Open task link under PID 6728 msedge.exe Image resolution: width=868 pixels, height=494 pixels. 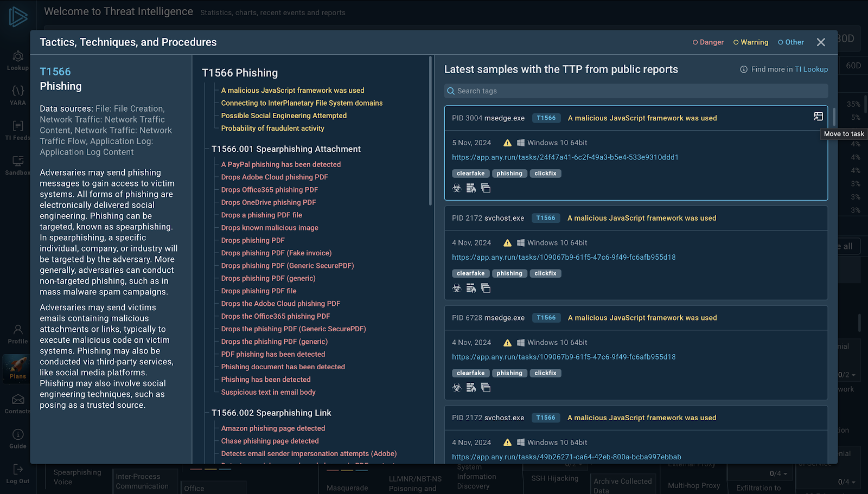pyautogui.click(x=564, y=357)
